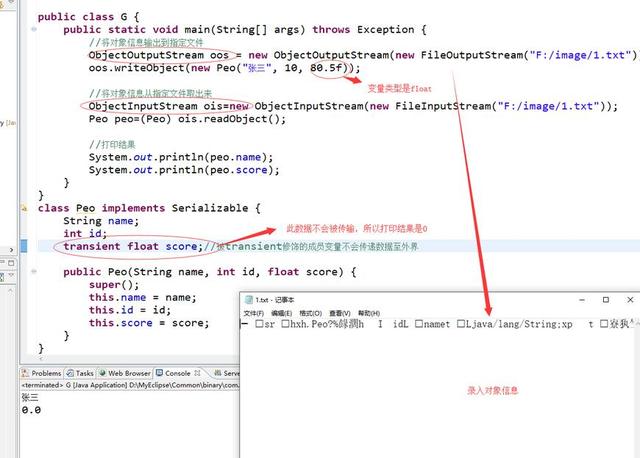This screenshot has width=640, height=458.
Task: Click the 'public Peo(String name' constructor line
Action: click(x=210, y=272)
